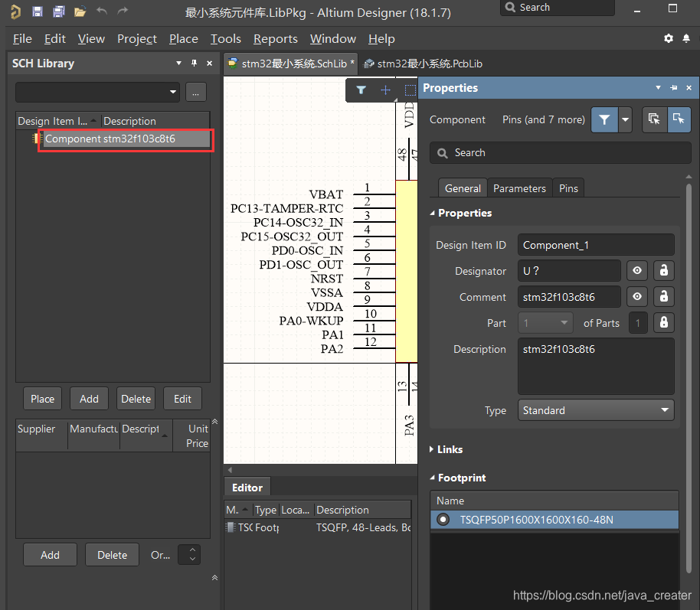Screen dimensions: 700x610
Task: Open the File menu
Action: click(22, 39)
